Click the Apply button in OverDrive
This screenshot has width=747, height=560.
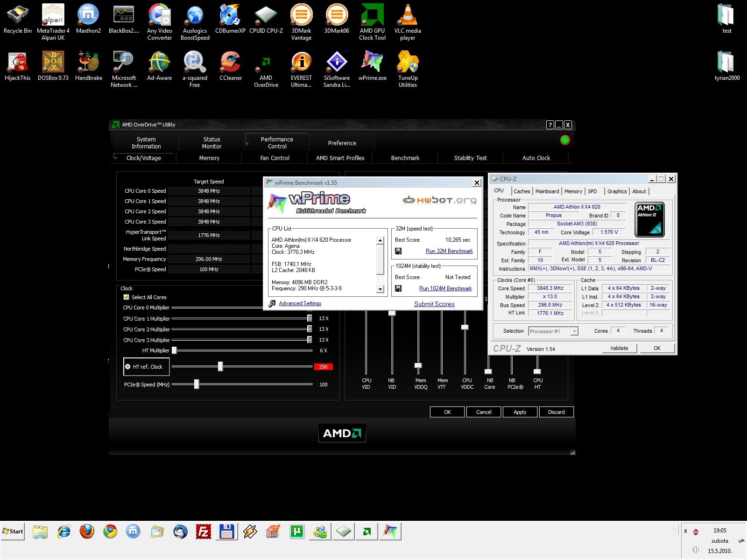point(520,412)
